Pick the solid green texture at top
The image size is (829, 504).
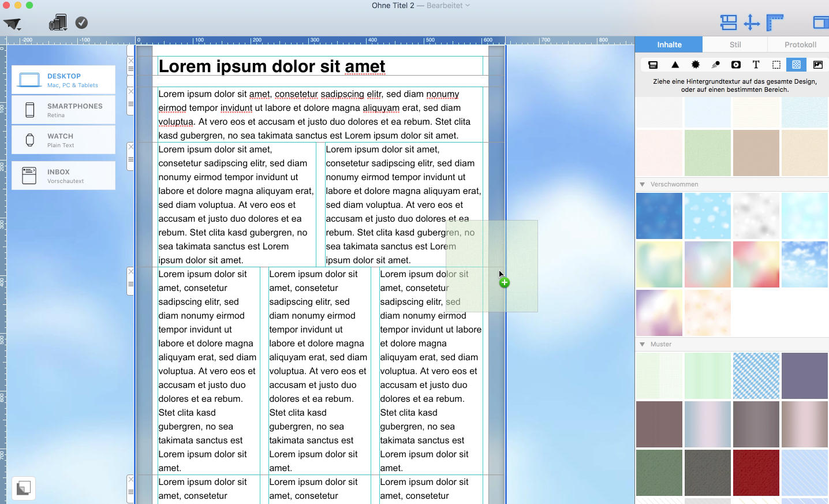(708, 153)
